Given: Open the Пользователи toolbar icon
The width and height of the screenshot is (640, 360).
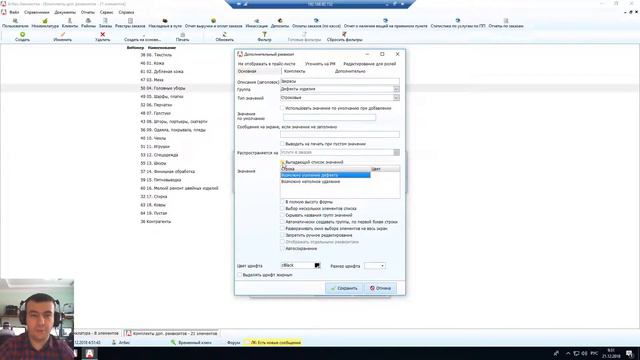Looking at the screenshot, I should coord(15,23).
